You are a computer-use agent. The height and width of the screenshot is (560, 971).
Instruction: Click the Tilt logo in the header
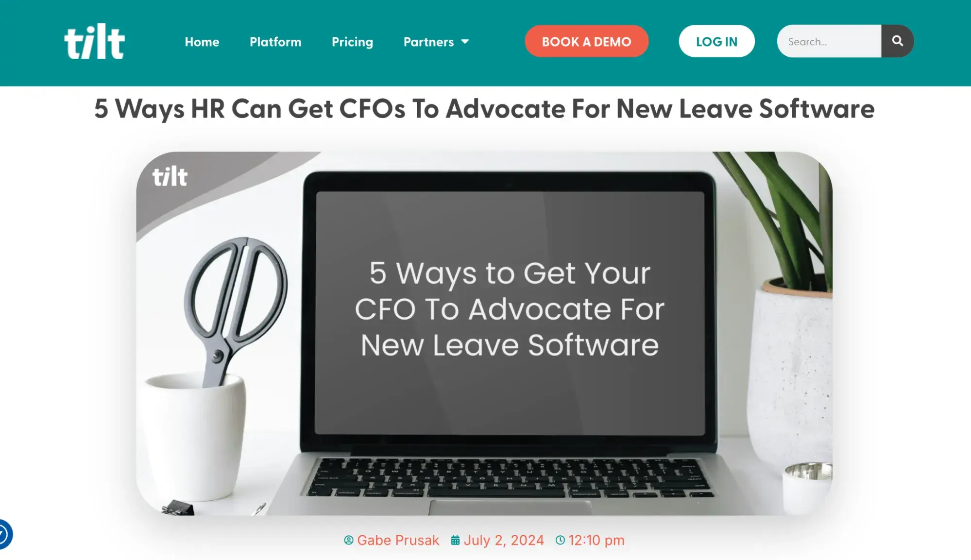[x=94, y=41]
